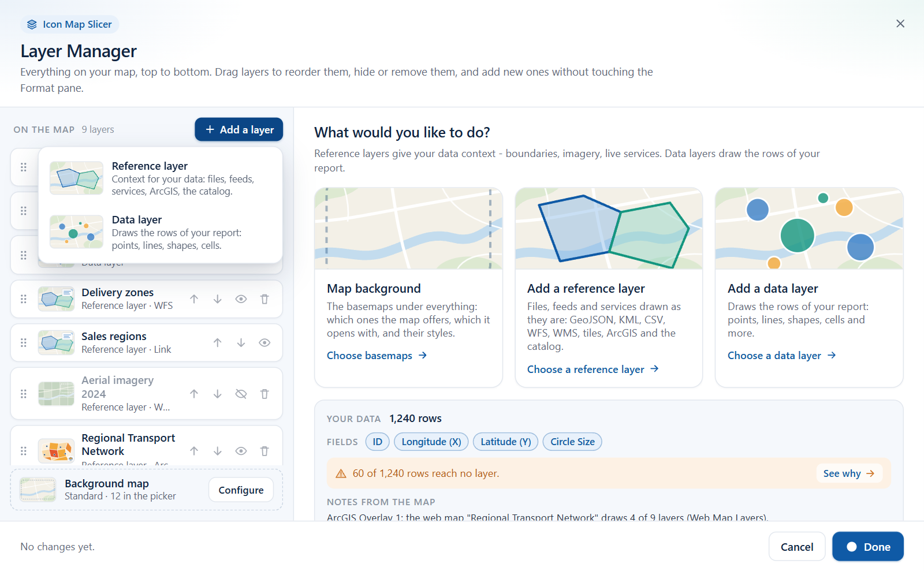
Task: Click the Configure background map button
Action: (x=241, y=490)
